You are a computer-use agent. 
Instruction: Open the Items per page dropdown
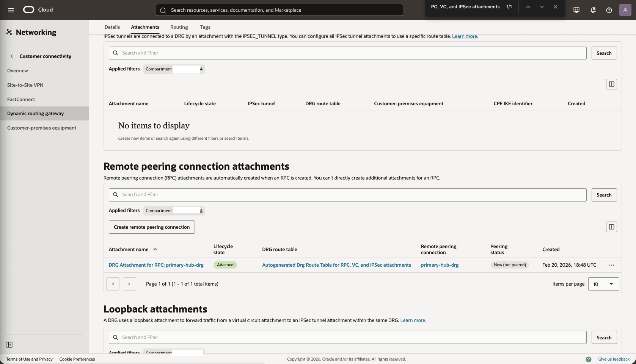[603, 284]
